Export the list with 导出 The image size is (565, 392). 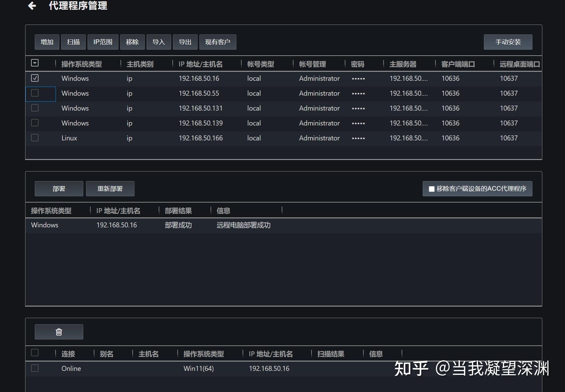pyautogui.click(x=185, y=42)
